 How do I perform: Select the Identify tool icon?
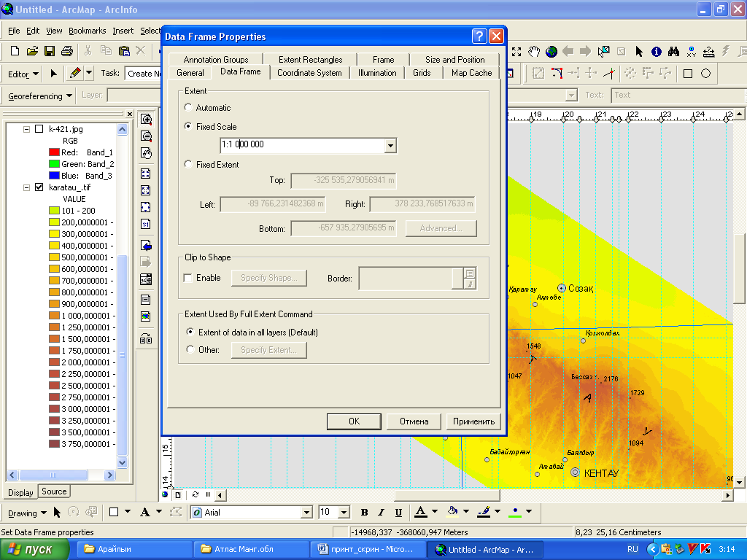656,52
